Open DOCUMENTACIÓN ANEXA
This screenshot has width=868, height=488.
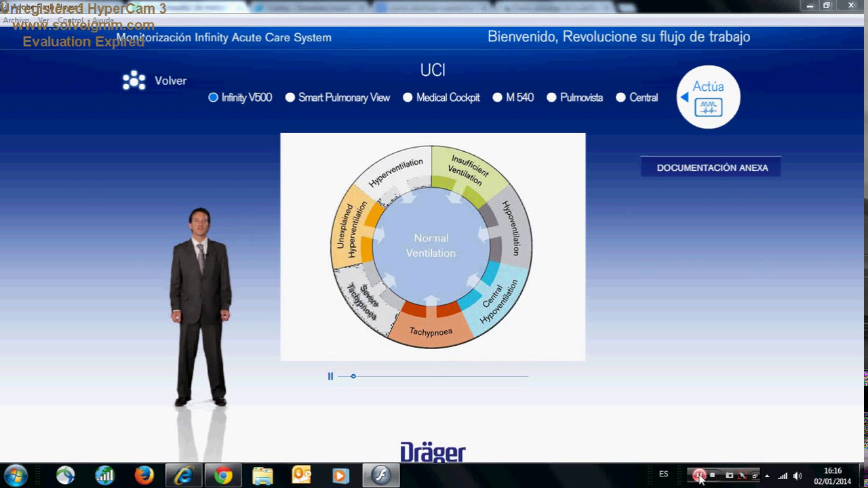[x=711, y=167]
